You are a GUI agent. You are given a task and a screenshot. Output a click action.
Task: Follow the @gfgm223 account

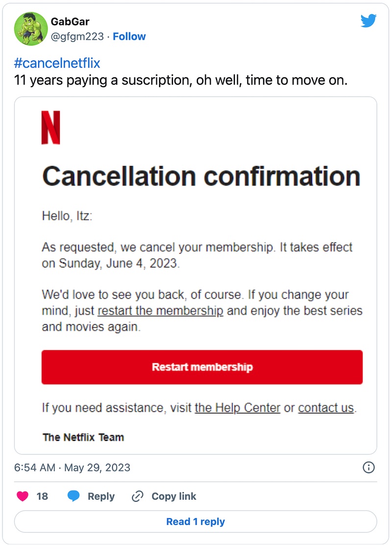pos(129,36)
